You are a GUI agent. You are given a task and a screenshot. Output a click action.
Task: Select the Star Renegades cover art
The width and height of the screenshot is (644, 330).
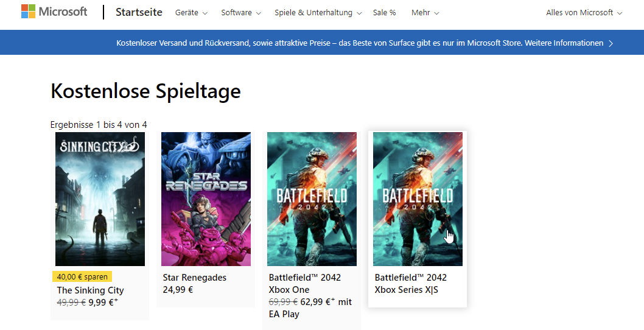(206, 199)
